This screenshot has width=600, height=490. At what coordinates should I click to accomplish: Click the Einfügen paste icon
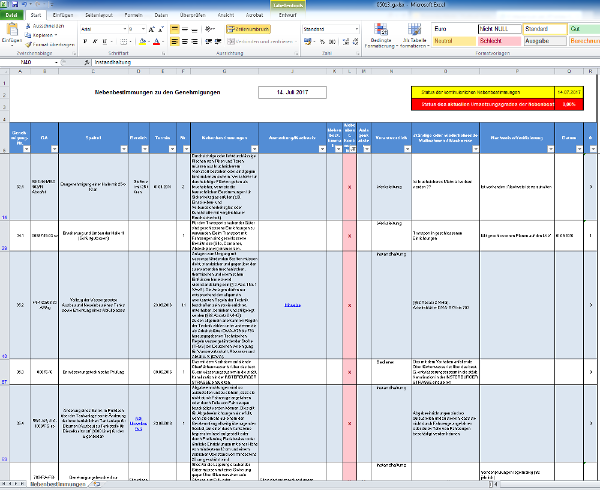[10, 34]
